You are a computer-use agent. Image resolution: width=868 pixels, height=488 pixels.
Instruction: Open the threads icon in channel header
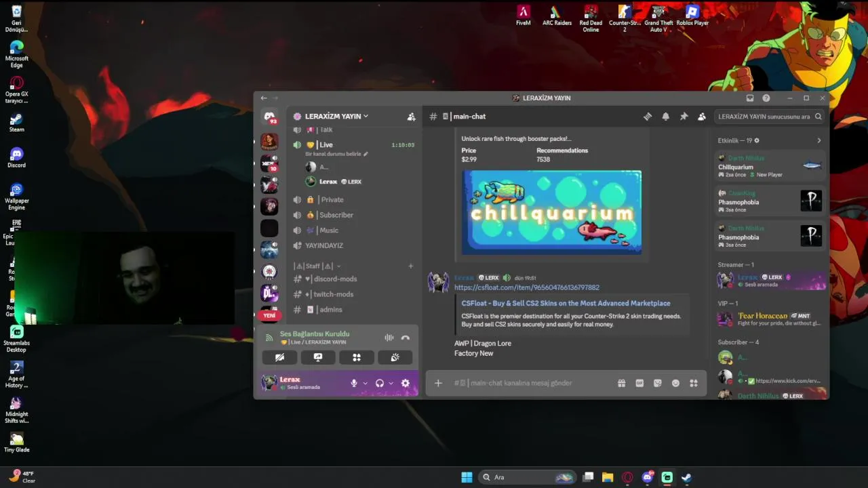click(648, 117)
